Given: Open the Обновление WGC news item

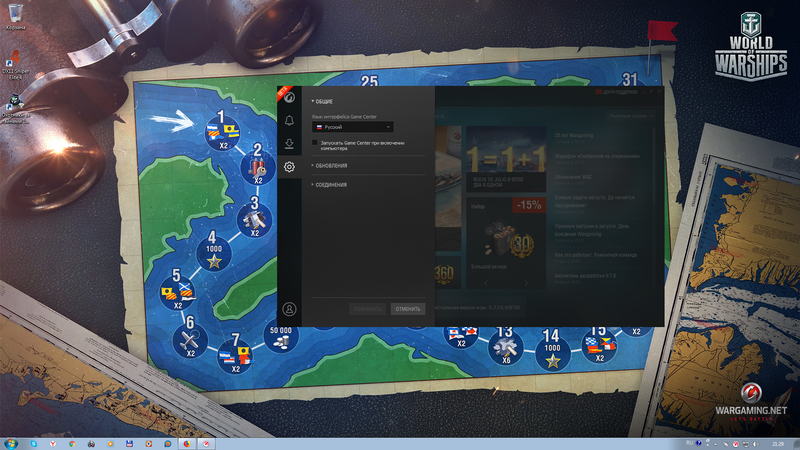Looking at the screenshot, I should click(x=573, y=177).
